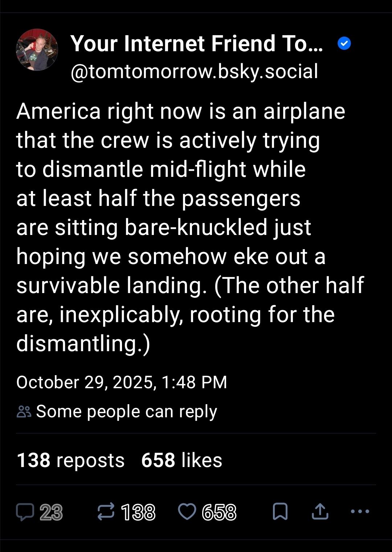This screenshot has width=392, height=552.
Task: Like the post with the heart icon
Action: tap(187, 512)
